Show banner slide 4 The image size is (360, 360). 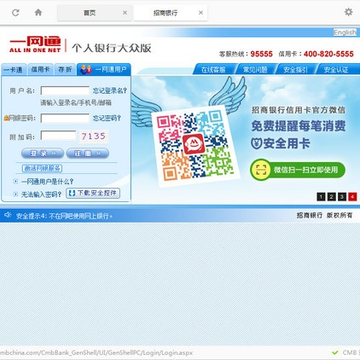point(353,197)
